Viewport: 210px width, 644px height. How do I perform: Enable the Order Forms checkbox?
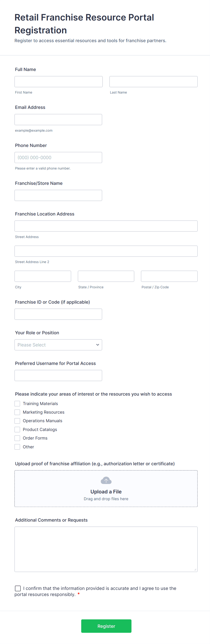tap(17, 438)
